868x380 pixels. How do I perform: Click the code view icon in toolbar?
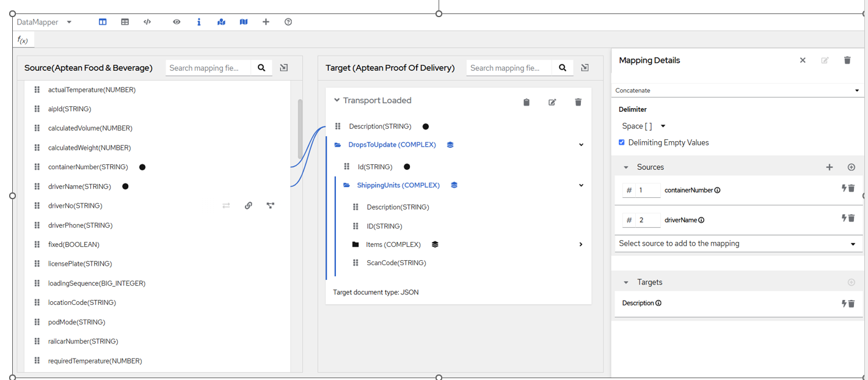[x=147, y=22]
